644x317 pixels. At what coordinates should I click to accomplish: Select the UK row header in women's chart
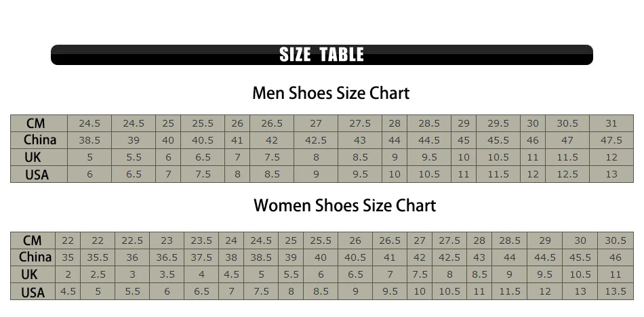[30, 274]
